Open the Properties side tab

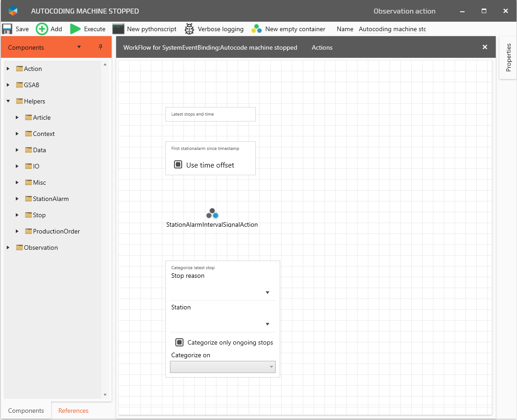point(508,57)
